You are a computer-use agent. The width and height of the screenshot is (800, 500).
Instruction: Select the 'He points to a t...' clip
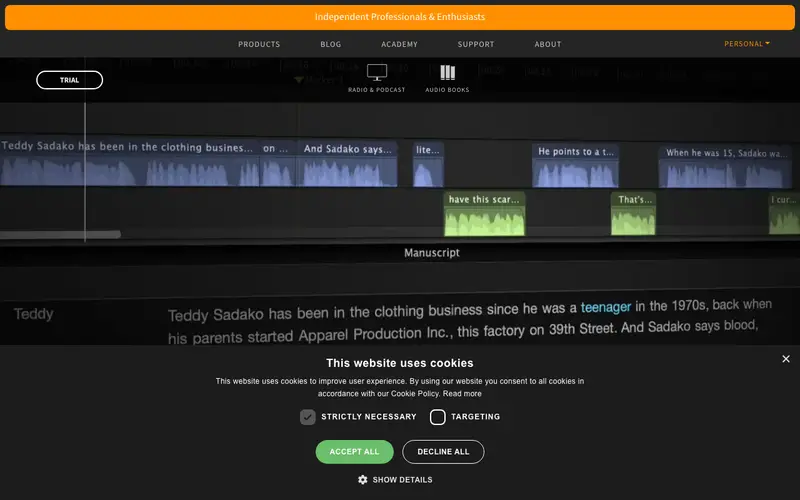pos(576,165)
